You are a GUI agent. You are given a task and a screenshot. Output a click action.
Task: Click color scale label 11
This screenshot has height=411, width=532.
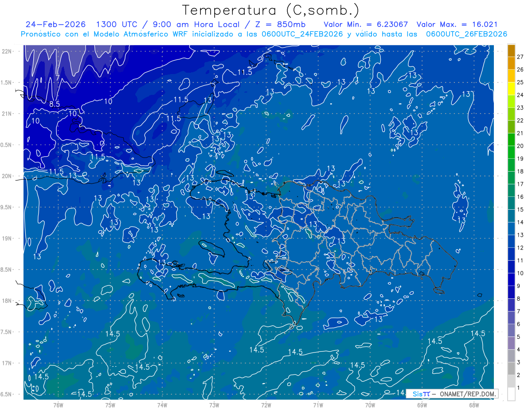click(520, 260)
